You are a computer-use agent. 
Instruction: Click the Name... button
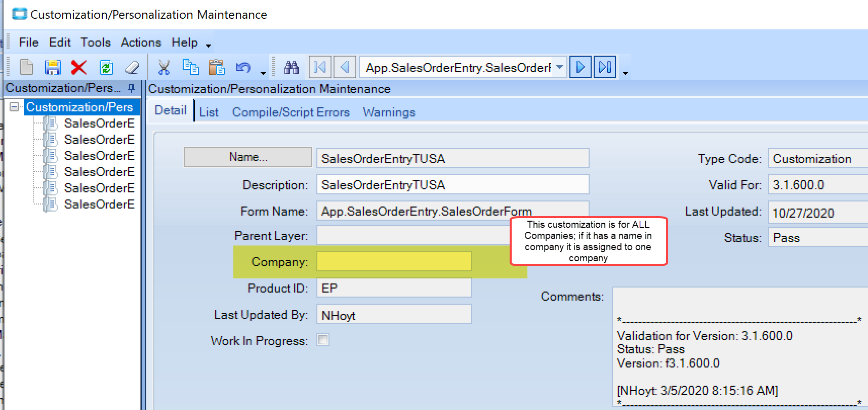pyautogui.click(x=248, y=157)
